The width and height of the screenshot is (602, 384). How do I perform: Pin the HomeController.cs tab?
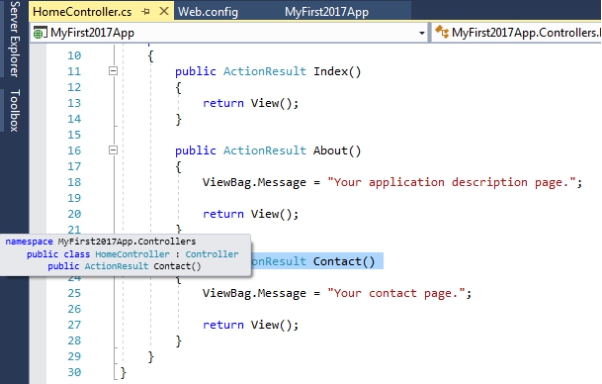point(146,12)
